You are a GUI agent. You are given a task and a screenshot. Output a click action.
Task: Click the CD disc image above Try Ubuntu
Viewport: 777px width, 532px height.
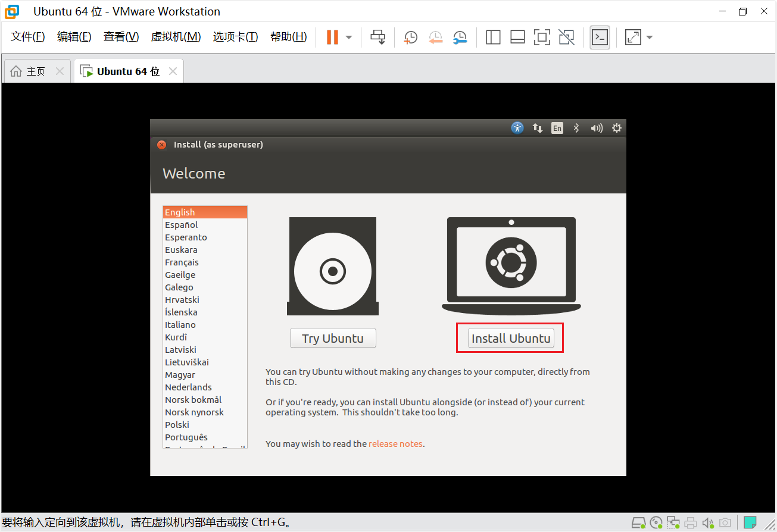pyautogui.click(x=333, y=267)
